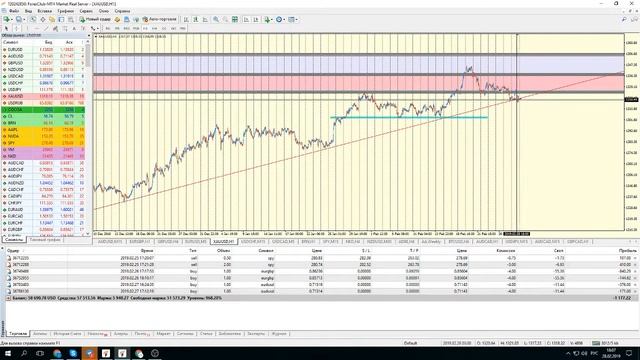Draw a horizontal line tool
The width and height of the screenshot is (640, 360).
37,28
